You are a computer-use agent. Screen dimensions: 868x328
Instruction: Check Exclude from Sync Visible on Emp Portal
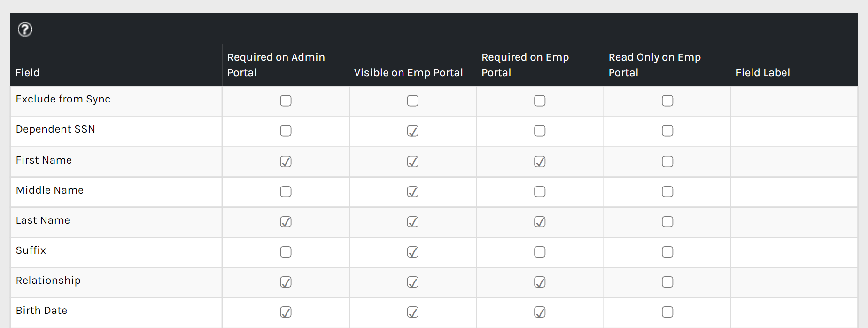pyautogui.click(x=413, y=101)
